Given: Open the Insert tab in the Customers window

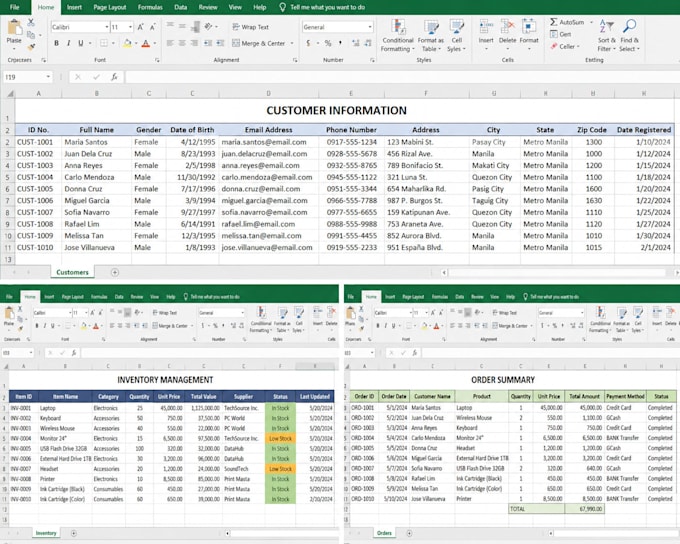Looking at the screenshot, I should 74,7.
